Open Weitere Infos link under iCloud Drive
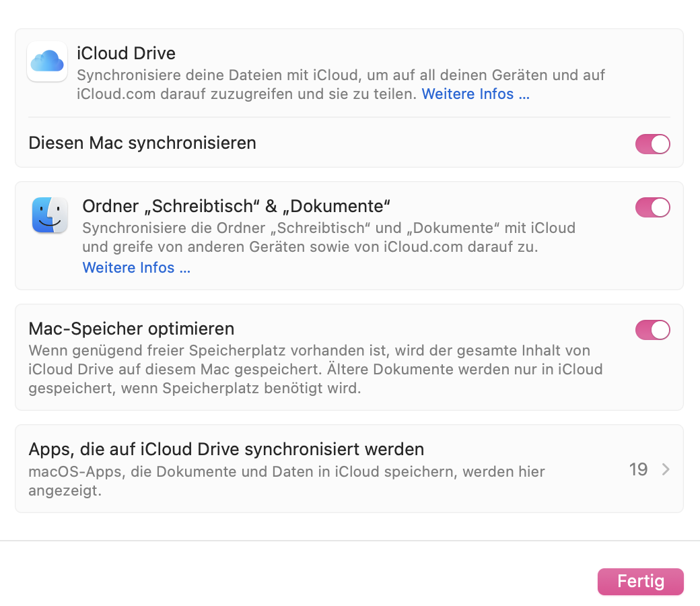The image size is (700, 606). click(x=475, y=94)
